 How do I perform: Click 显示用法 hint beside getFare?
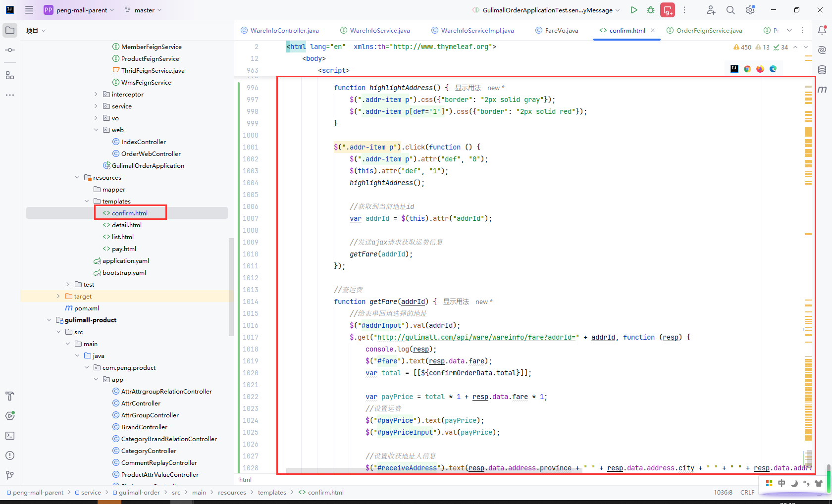click(456, 302)
